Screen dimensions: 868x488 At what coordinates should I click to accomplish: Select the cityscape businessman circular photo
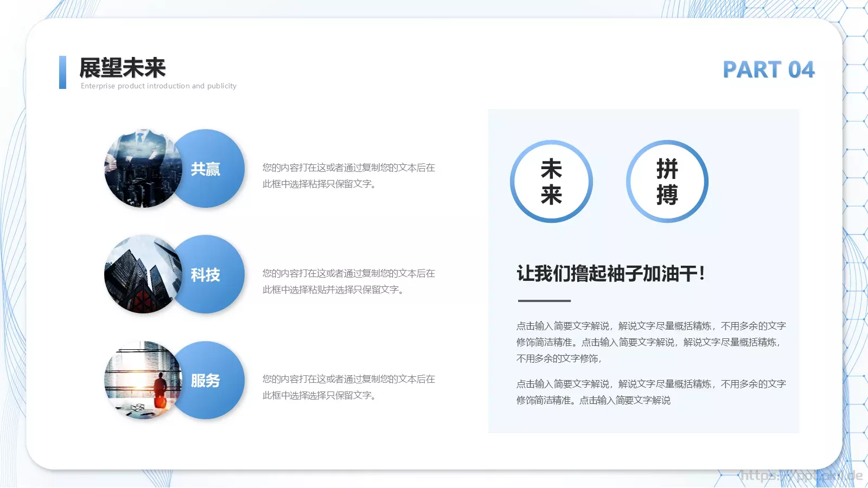(143, 168)
